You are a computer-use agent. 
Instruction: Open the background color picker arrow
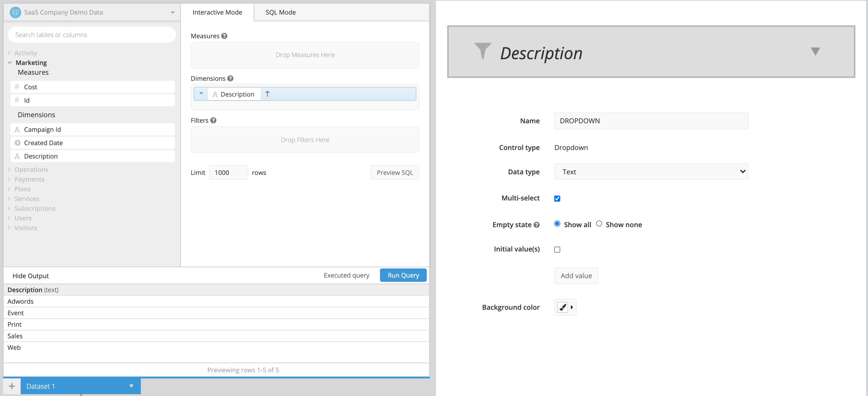[572, 307]
